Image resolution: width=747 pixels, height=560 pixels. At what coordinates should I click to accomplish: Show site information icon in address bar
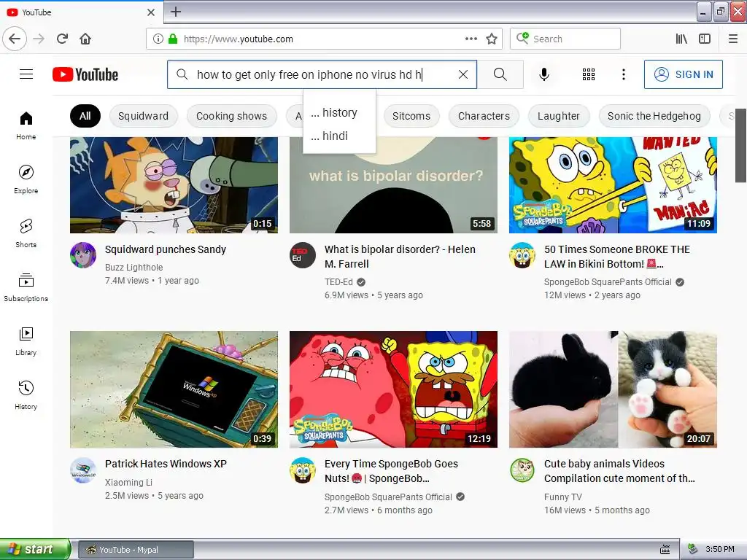click(x=158, y=39)
